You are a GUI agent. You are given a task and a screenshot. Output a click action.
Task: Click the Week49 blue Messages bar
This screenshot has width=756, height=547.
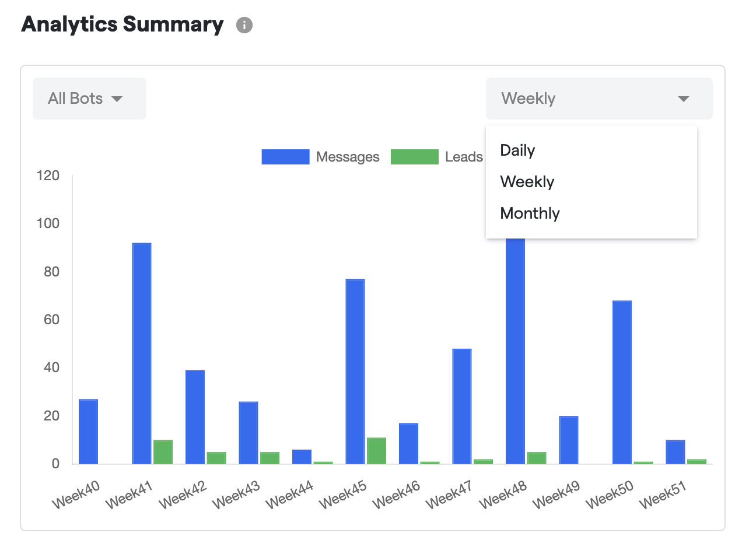[x=569, y=440]
